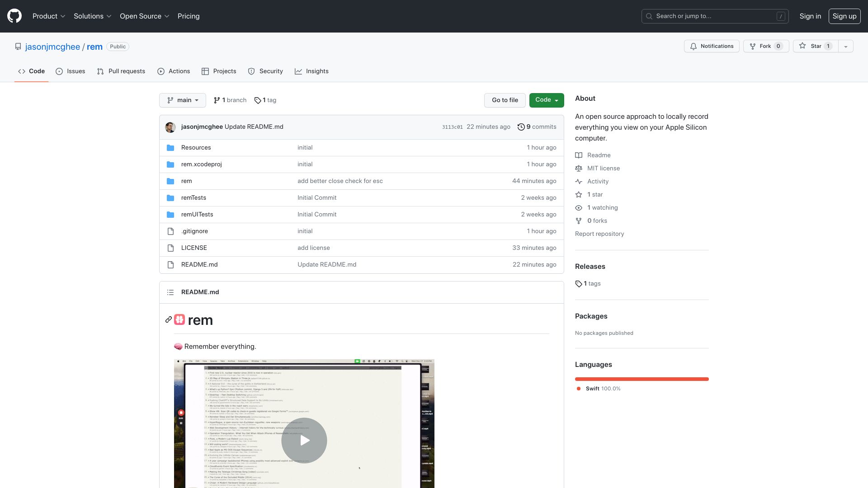This screenshot has height=488, width=868.
Task: Click the README outline list icon
Action: (170, 292)
